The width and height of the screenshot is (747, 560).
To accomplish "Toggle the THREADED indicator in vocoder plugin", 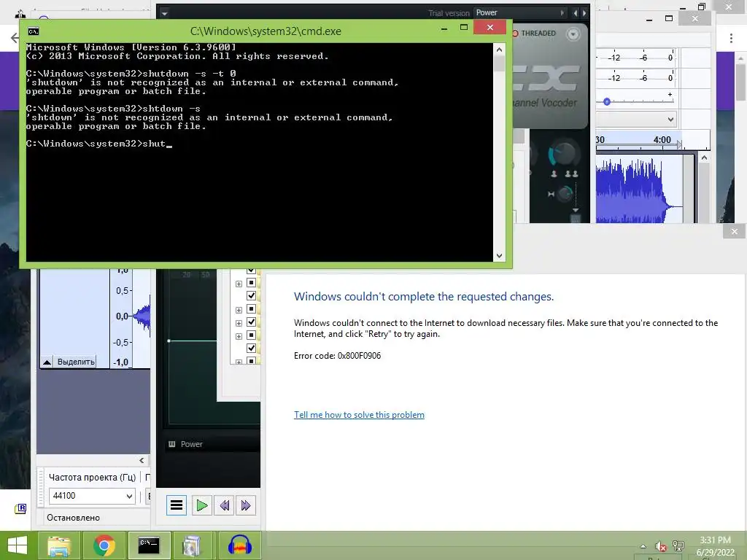I will tap(534, 34).
